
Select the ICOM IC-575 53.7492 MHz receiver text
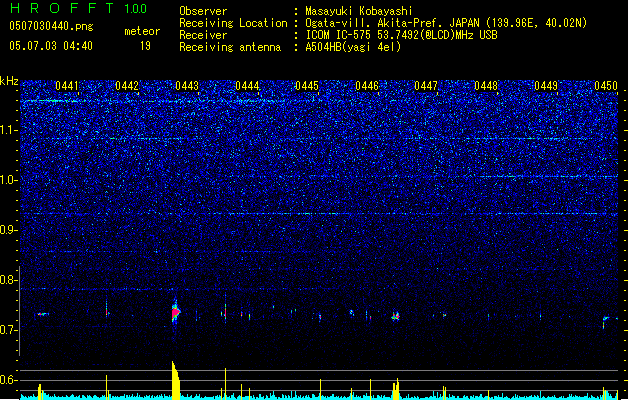401,35
